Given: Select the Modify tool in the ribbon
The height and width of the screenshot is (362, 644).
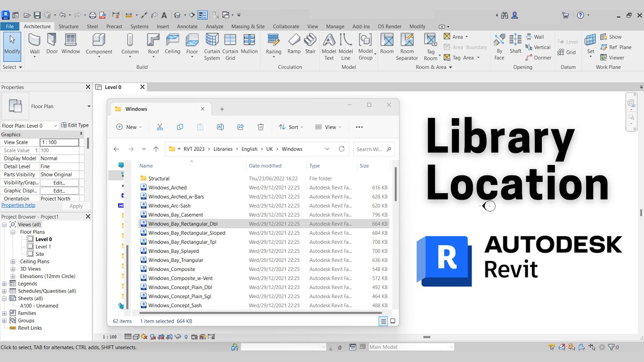Looking at the screenshot, I should 12,46.
